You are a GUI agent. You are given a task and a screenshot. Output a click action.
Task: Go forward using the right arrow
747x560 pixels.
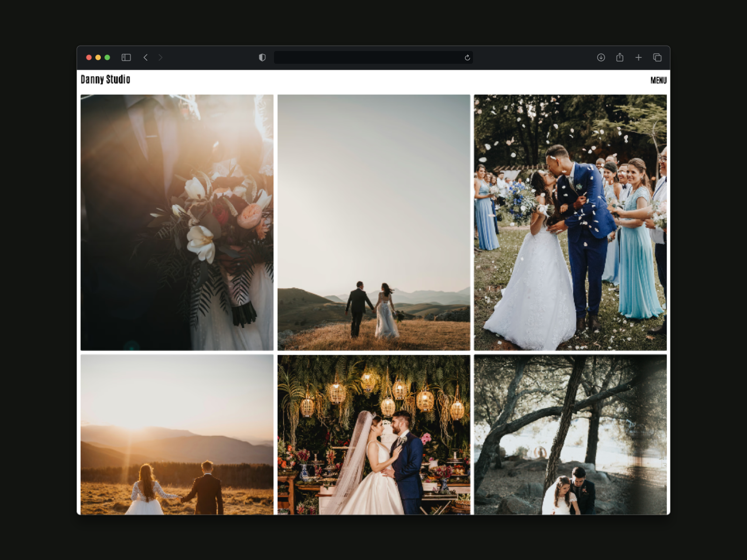coord(160,57)
